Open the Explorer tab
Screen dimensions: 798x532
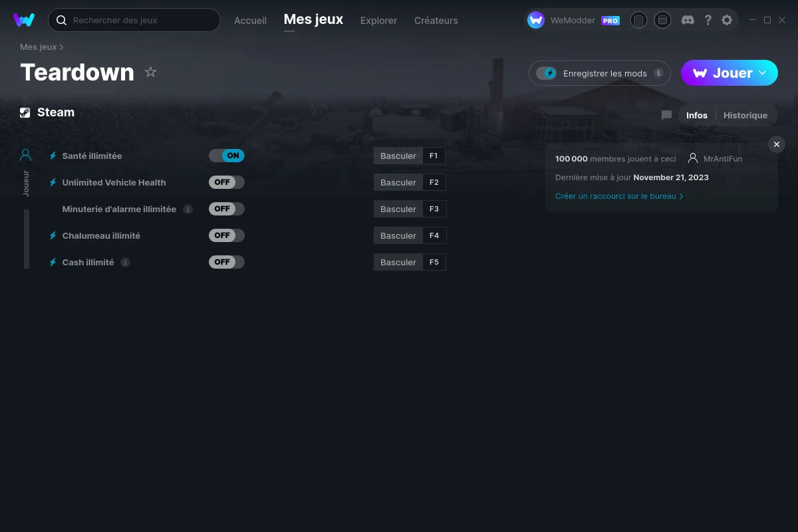[x=378, y=21]
